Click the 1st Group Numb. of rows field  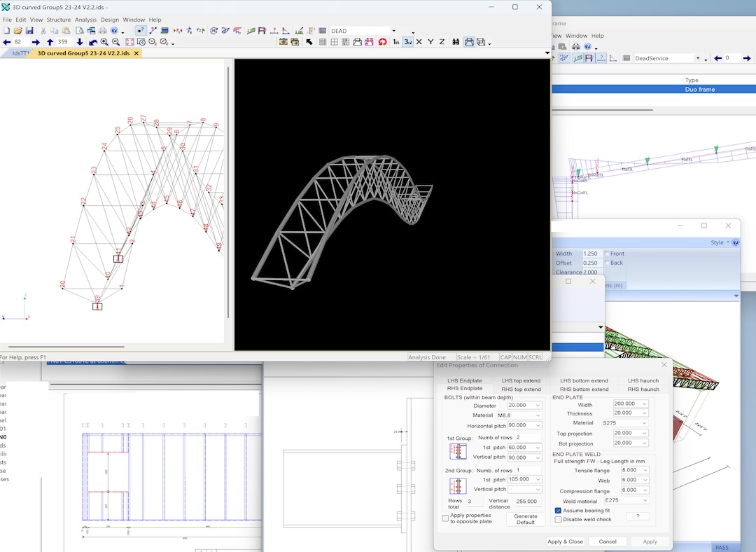point(528,437)
